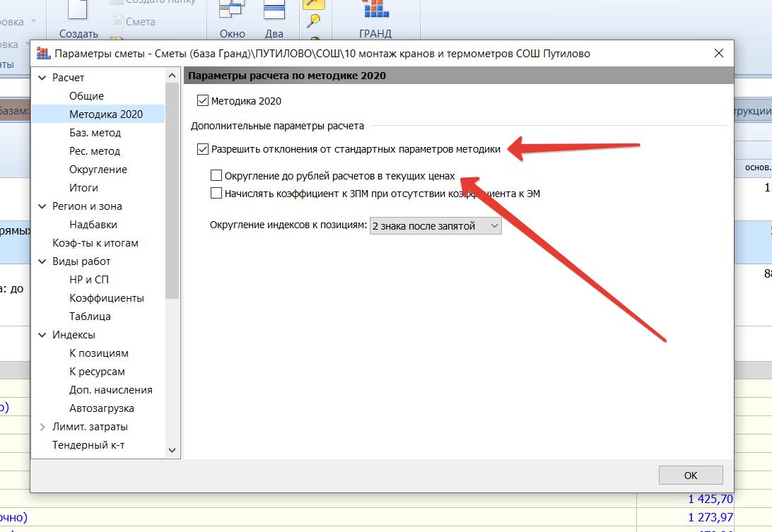Open К ресурсам index settings
Image resolution: width=772 pixels, height=532 pixels.
point(97,372)
